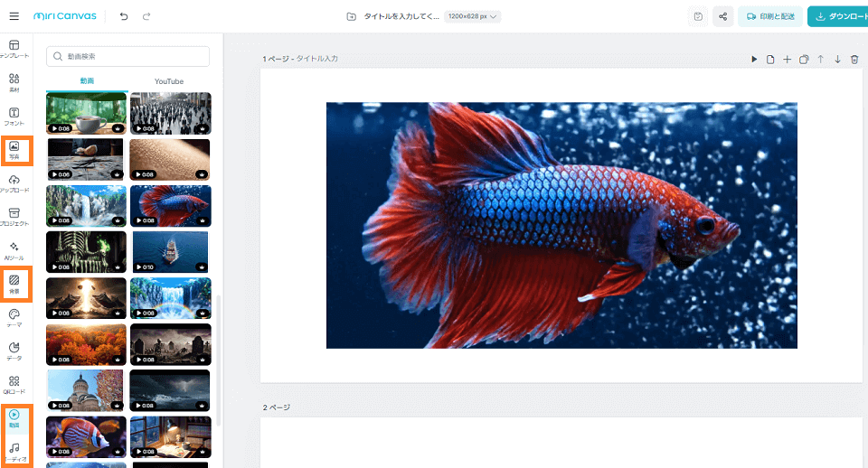Select the AI tools sidebar icon
Image resolution: width=868 pixels, height=468 pixels.
pos(14,250)
